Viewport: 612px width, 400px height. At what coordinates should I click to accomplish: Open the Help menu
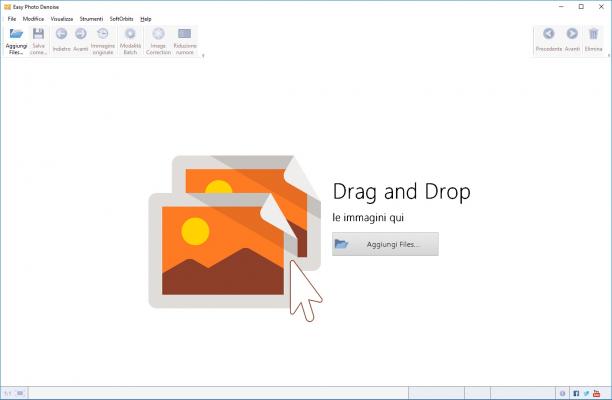point(146,19)
